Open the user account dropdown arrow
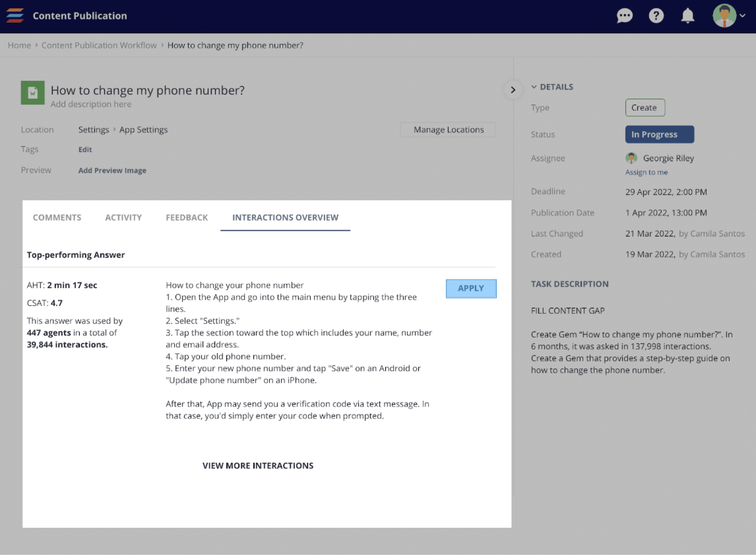The width and height of the screenshot is (756, 555). (x=743, y=16)
